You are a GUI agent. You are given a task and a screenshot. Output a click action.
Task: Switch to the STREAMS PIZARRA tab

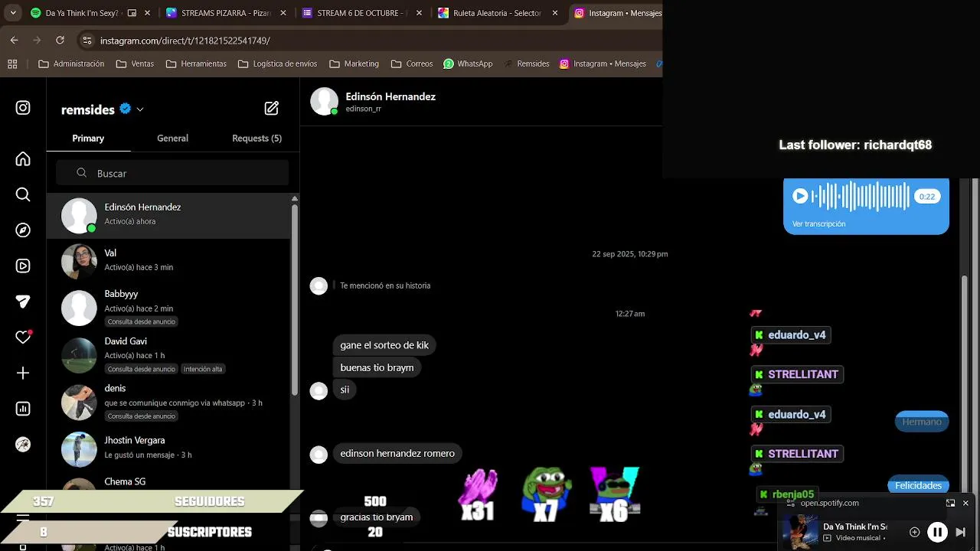point(224,13)
